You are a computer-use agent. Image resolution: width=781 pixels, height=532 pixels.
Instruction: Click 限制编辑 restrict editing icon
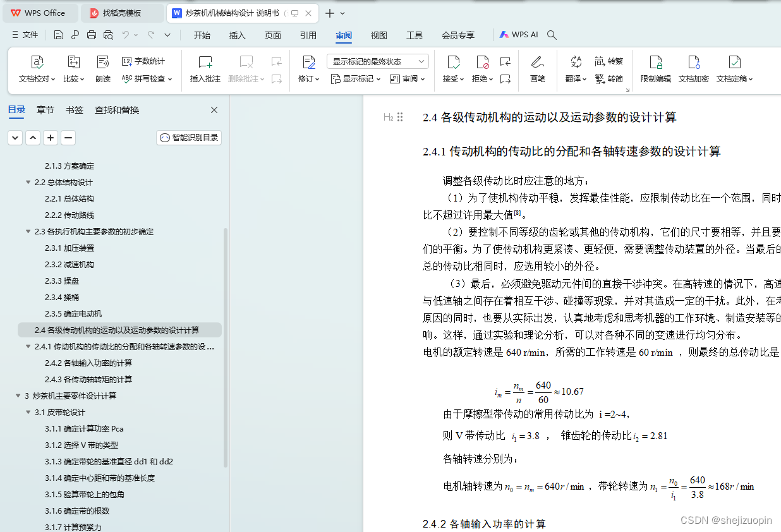point(656,62)
